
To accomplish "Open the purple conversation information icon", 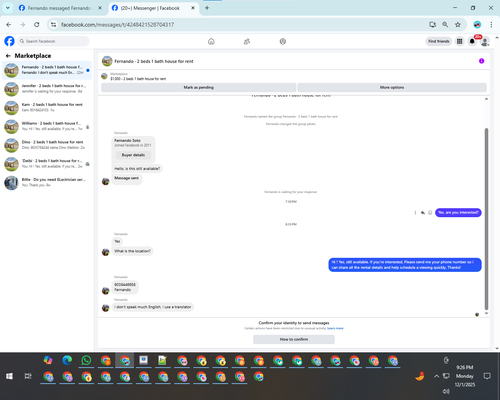I will point(481,61).
